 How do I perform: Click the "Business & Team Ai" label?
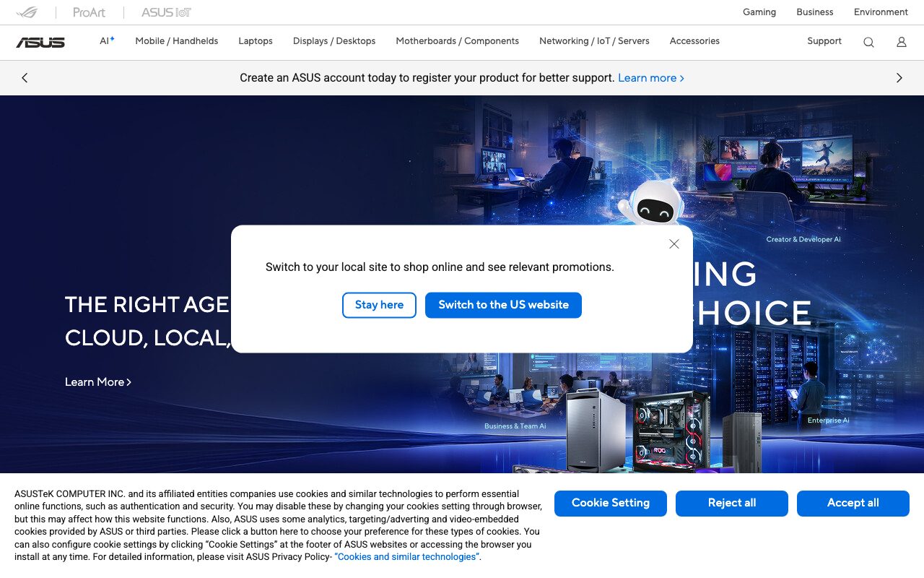515,426
